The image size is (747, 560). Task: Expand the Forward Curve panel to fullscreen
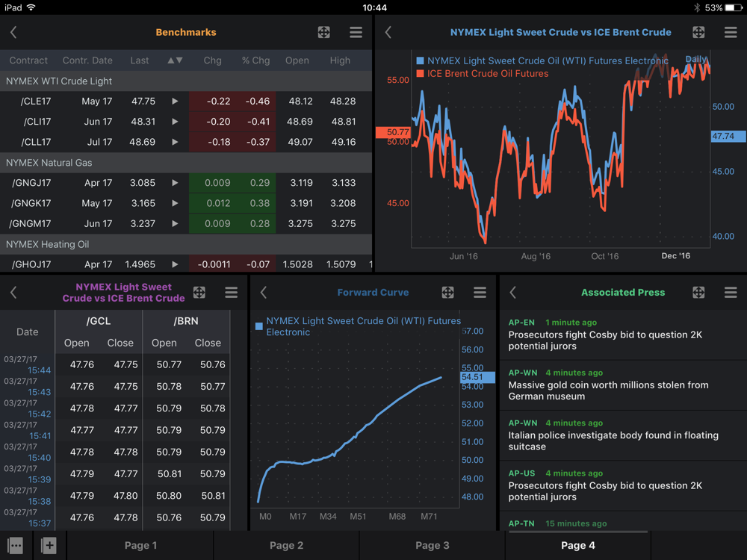pos(447,293)
